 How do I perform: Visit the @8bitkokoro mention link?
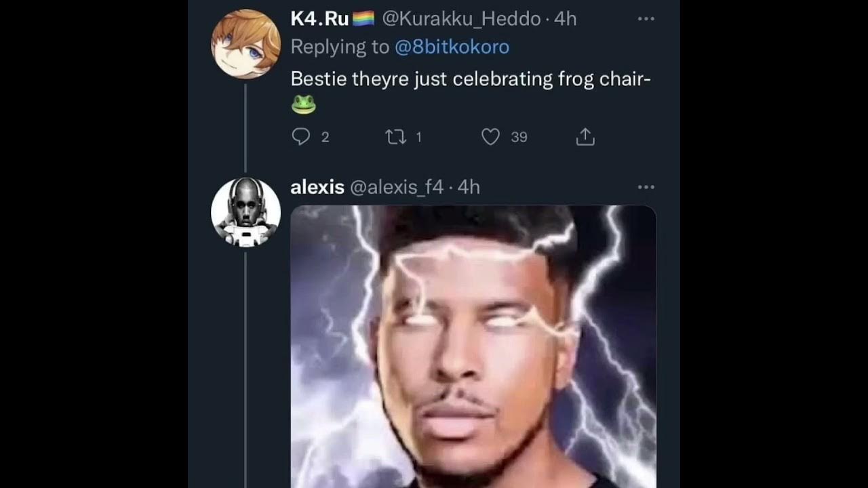(x=452, y=47)
